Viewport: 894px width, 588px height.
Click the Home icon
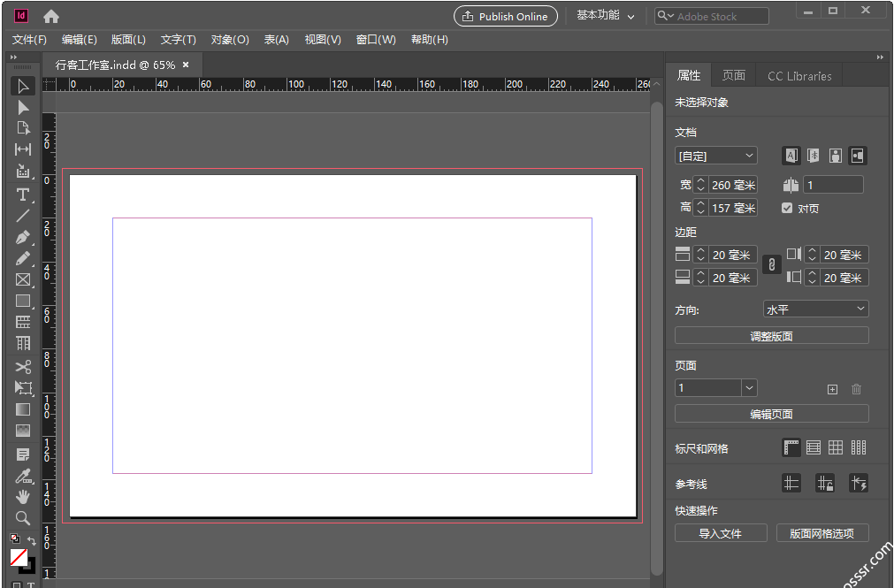pyautogui.click(x=51, y=17)
